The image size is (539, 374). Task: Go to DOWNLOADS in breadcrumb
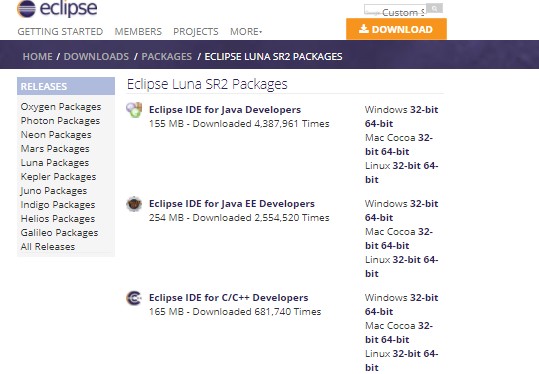(x=96, y=56)
